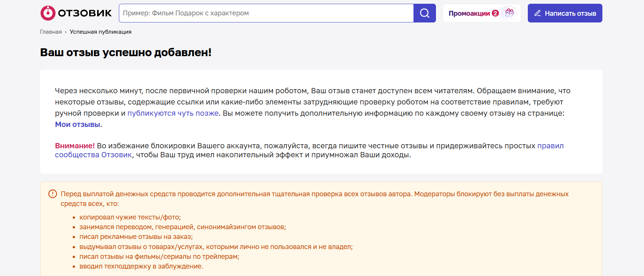Click "вводил техподдержку в заблуждение."

(x=141, y=266)
